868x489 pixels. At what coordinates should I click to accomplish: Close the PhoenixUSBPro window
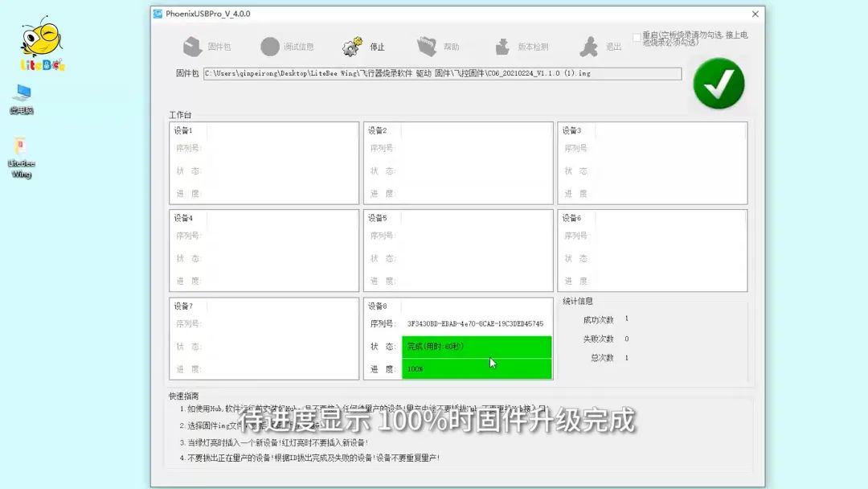coord(755,14)
